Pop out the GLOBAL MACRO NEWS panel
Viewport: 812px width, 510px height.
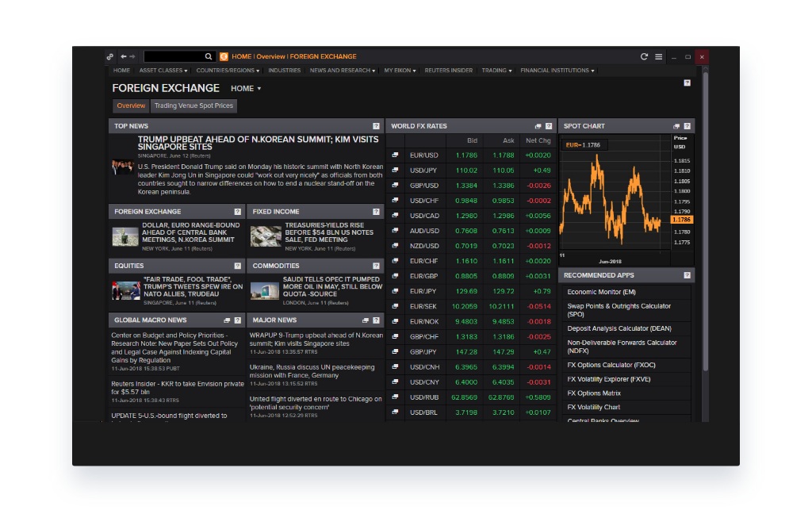[x=227, y=320]
